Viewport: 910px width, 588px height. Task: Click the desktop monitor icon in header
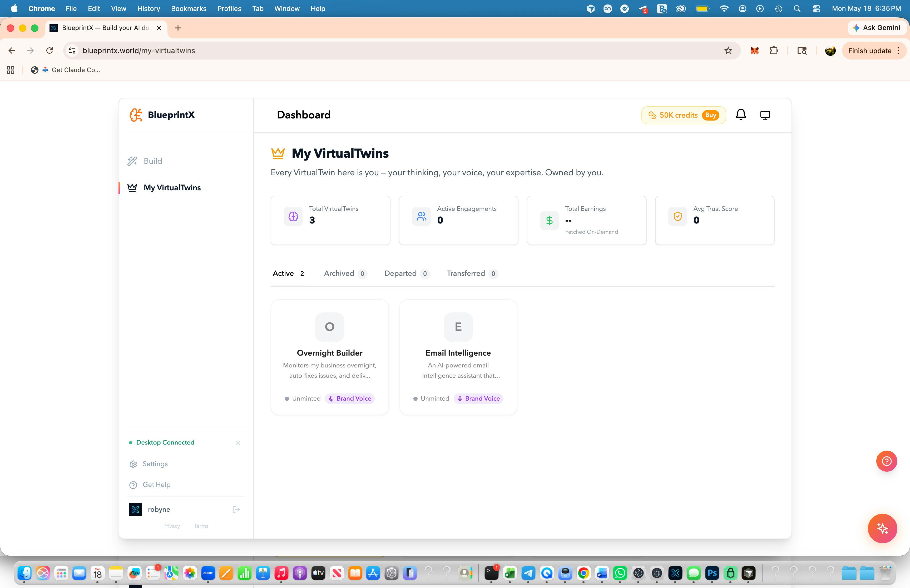point(765,115)
